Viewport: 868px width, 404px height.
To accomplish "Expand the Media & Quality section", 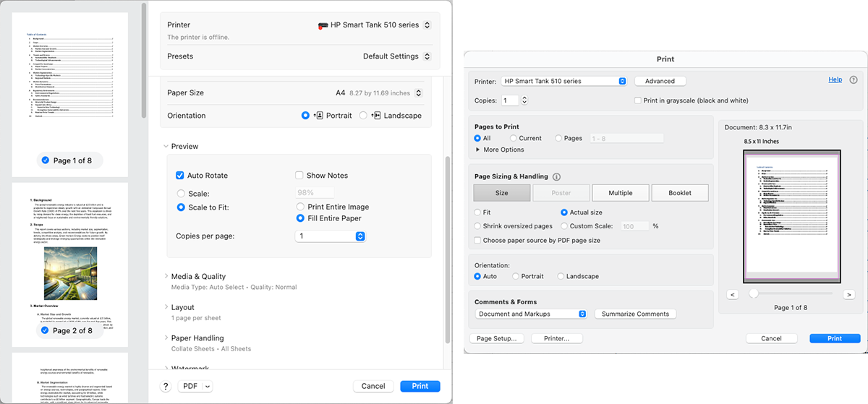I will [x=166, y=276].
